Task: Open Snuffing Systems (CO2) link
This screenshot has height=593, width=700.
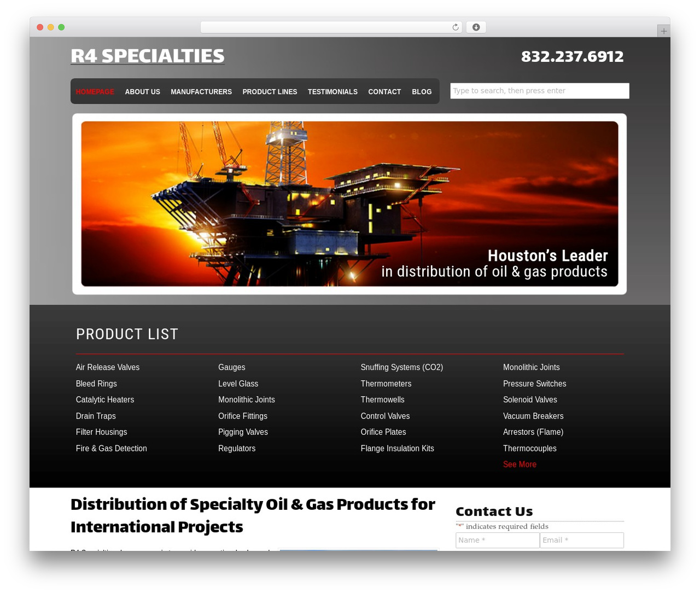Action: [x=402, y=368]
